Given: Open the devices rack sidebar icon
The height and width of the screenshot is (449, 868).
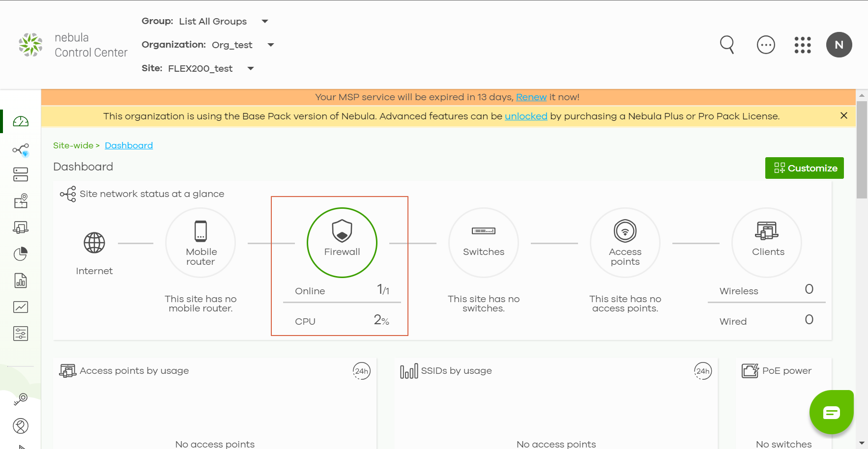Looking at the screenshot, I should 21,174.
